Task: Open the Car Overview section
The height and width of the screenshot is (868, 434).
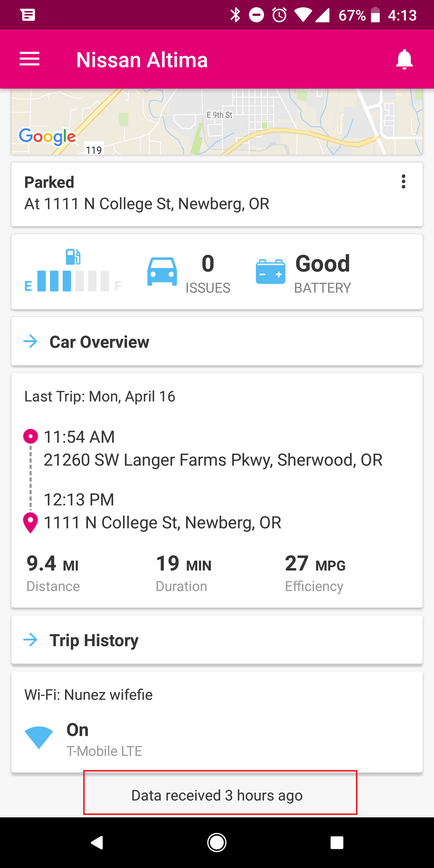Action: (x=99, y=342)
